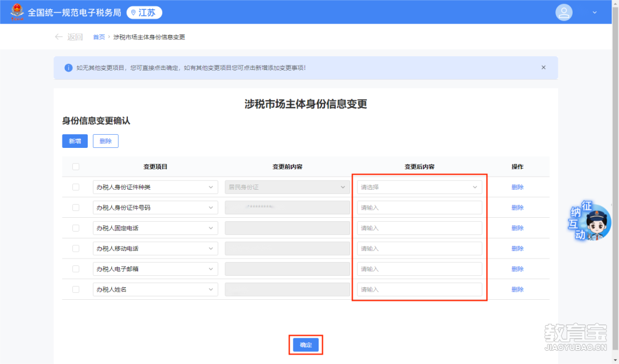Check the 办税人电子邮箱 row checkbox
The image size is (619, 364).
[x=76, y=269]
